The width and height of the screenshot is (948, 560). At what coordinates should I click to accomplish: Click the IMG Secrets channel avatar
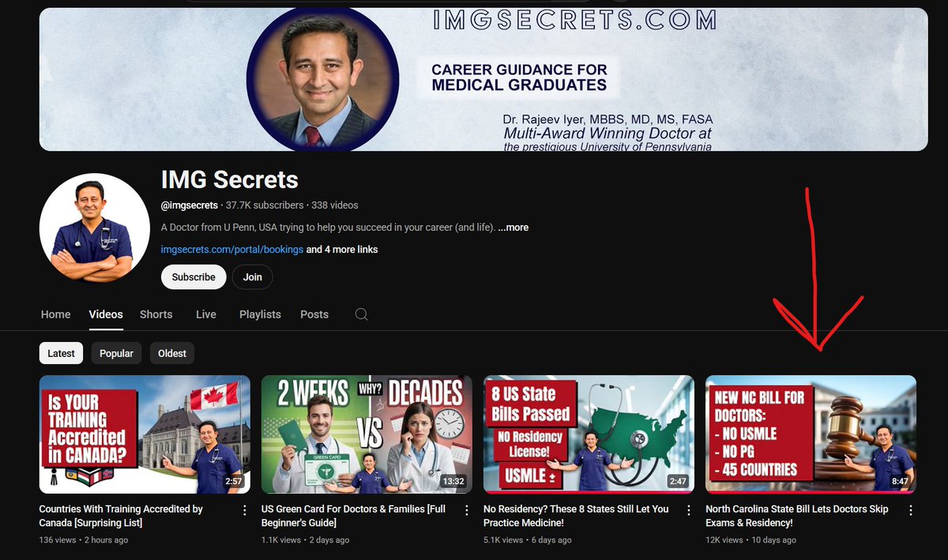pyautogui.click(x=95, y=228)
